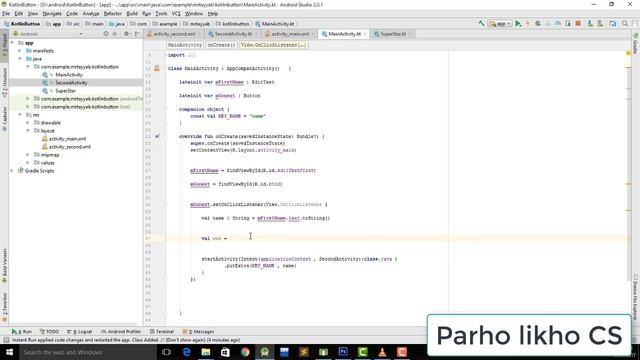Collapse the java folder node
Screen dimensions: 640x360
point(20,59)
